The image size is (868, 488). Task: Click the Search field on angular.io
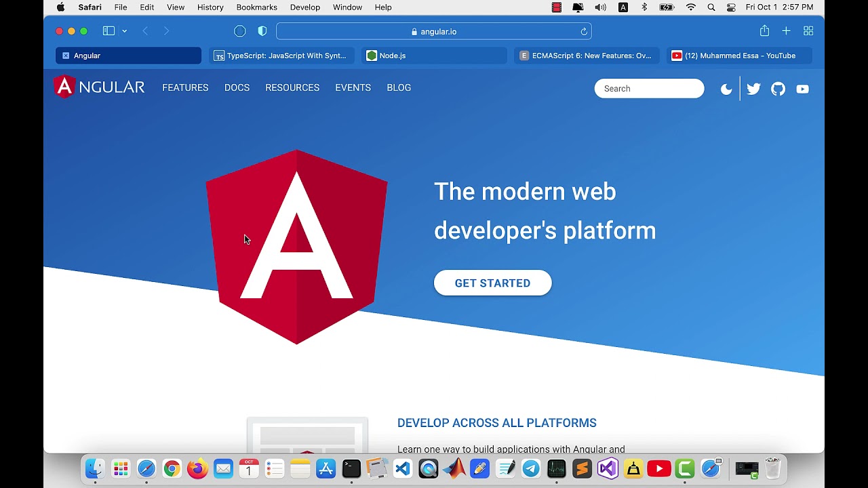tap(649, 89)
